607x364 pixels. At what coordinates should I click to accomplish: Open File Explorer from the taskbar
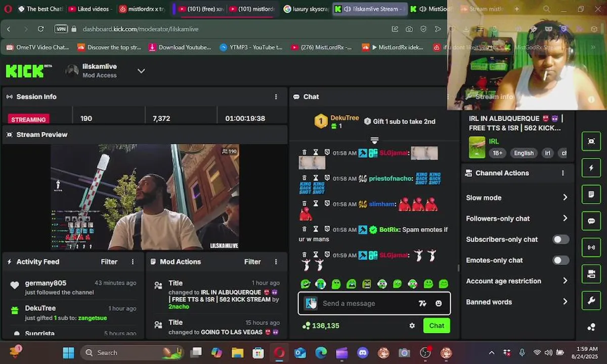pos(237,352)
